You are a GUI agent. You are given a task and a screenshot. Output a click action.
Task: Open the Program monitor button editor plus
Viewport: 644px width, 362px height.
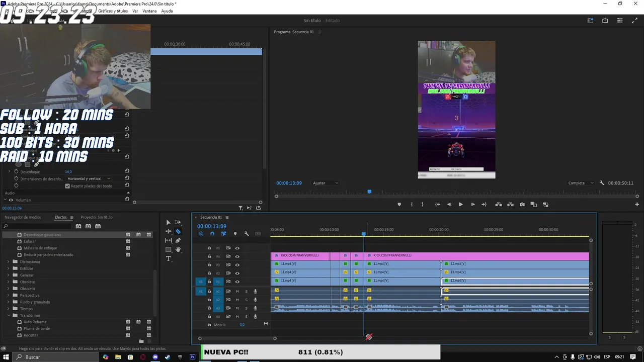637,205
